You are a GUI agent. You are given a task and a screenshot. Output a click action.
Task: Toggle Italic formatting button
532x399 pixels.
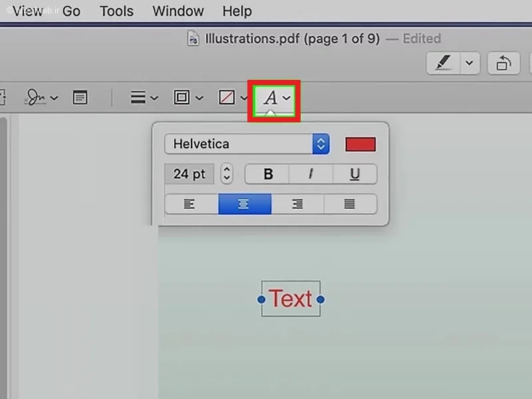pyautogui.click(x=311, y=174)
